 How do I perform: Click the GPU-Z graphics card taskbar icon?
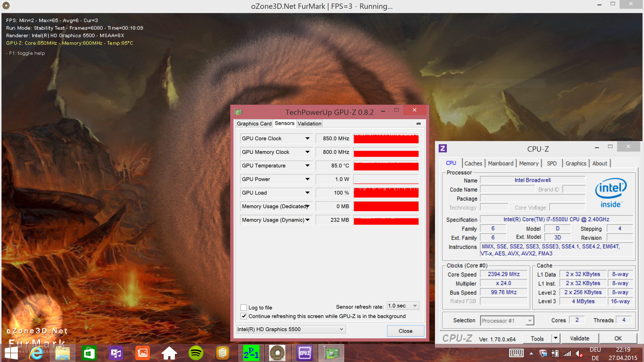click(x=331, y=353)
